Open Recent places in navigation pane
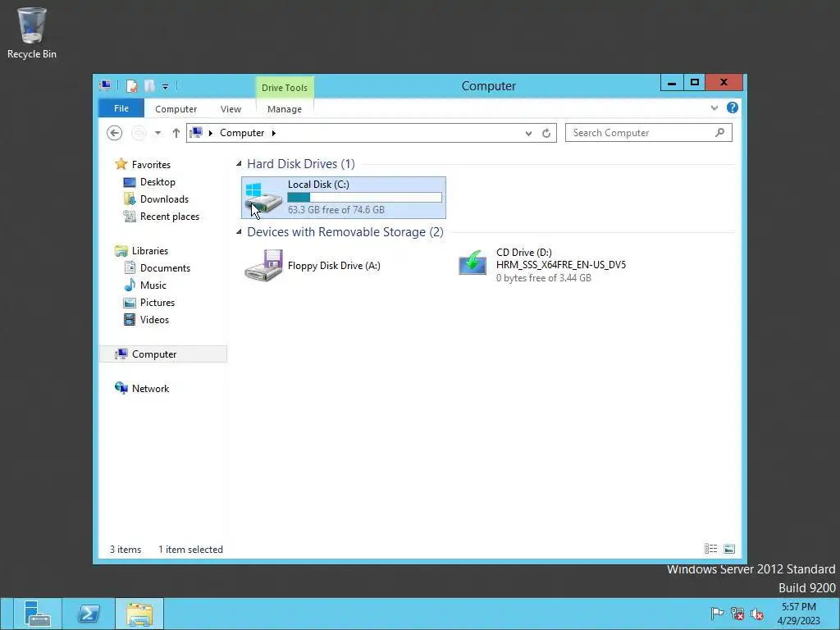Image resolution: width=840 pixels, height=630 pixels. pyautogui.click(x=169, y=217)
